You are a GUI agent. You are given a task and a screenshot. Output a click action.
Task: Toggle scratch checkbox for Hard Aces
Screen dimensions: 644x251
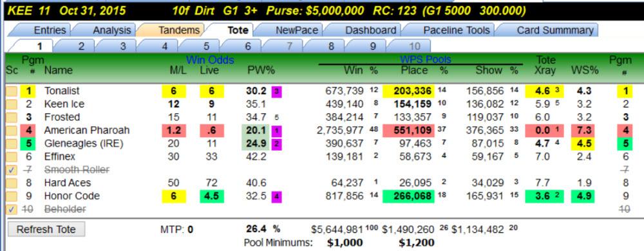pos(11,183)
